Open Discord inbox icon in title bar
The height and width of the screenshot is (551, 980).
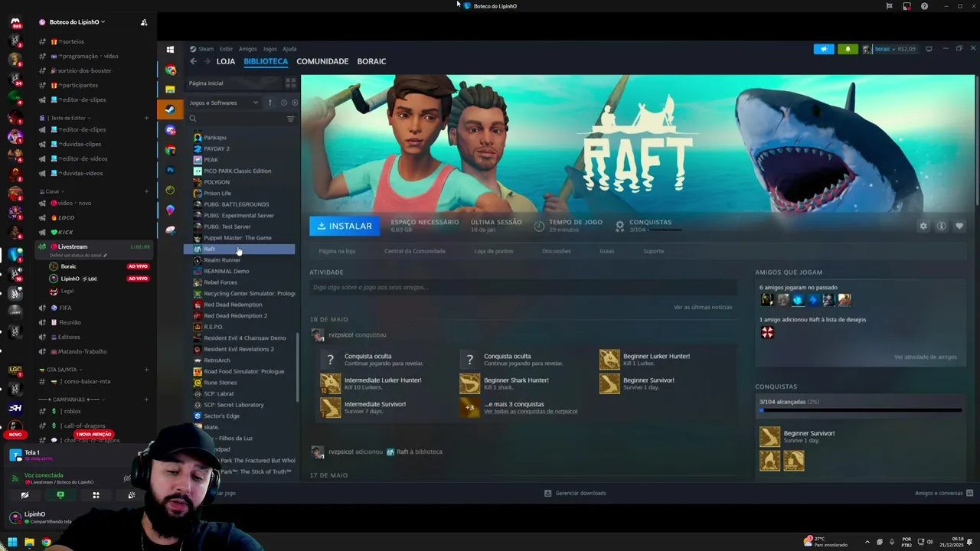[906, 6]
